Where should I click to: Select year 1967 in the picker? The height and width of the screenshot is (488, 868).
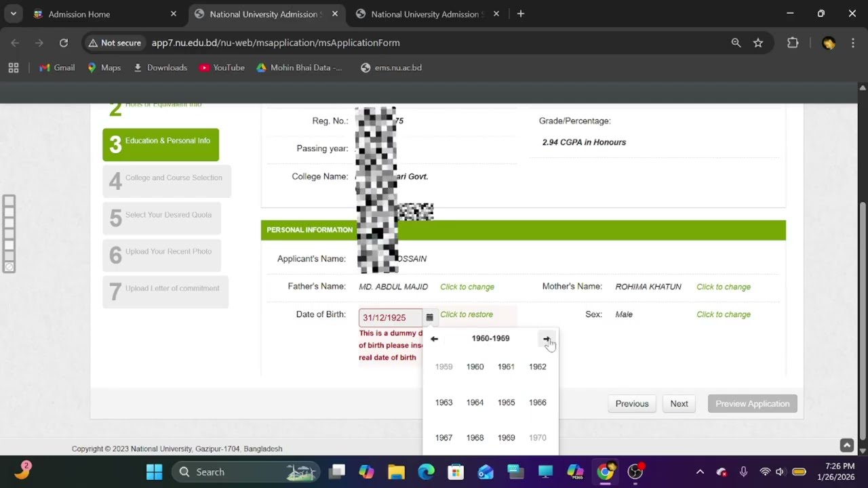[x=443, y=438]
